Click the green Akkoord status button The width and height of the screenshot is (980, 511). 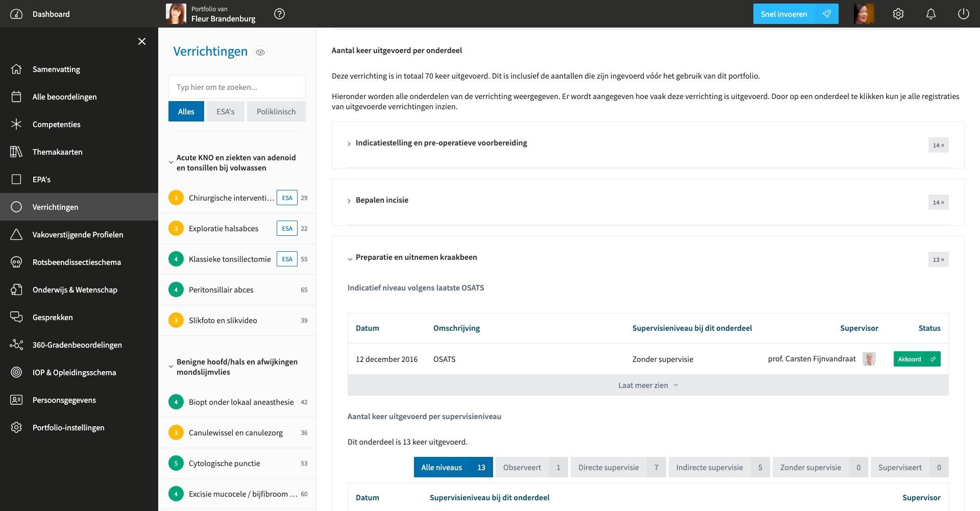[917, 359]
